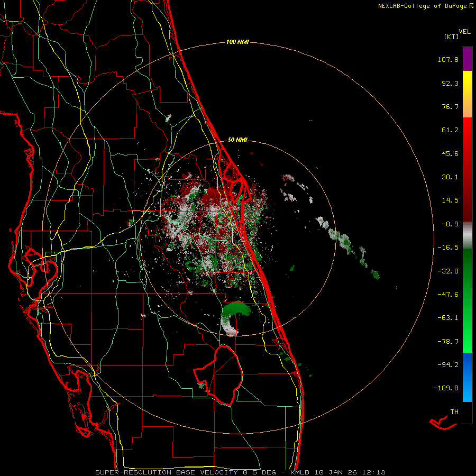The image size is (476, 476).
Task: Select the -63.1 value on velocity scale
Action: pyautogui.click(x=448, y=318)
